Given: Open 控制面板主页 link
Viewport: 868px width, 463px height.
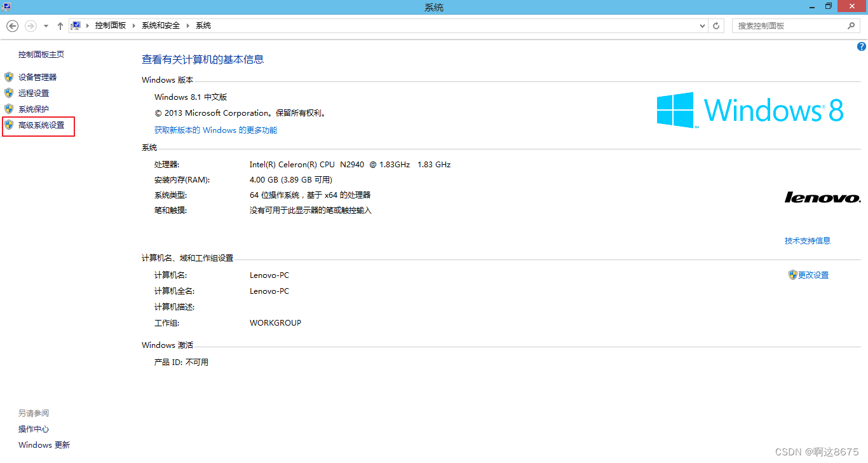Looking at the screenshot, I should tap(41, 55).
